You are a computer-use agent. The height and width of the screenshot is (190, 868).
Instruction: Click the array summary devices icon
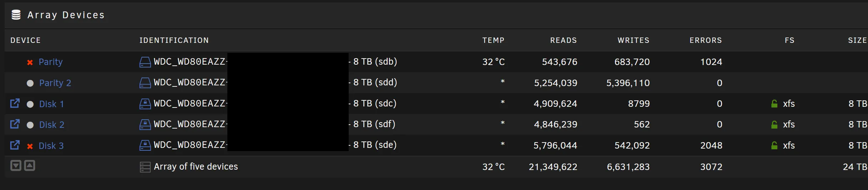(145, 167)
